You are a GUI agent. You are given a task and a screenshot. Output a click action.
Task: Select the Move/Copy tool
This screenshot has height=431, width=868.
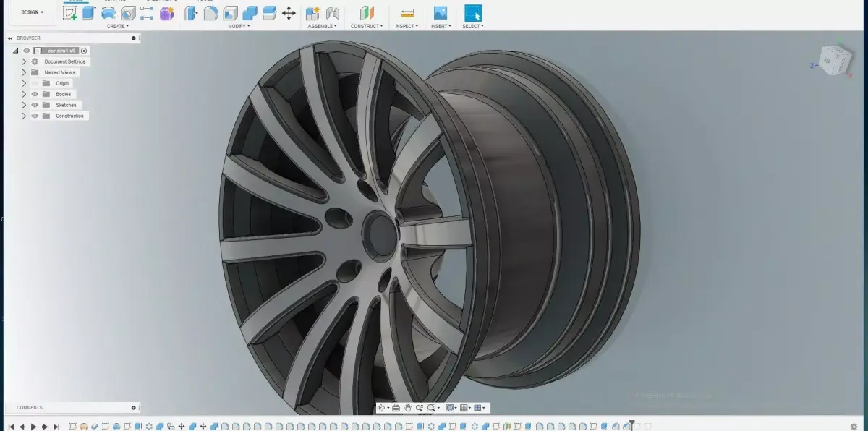click(x=289, y=12)
